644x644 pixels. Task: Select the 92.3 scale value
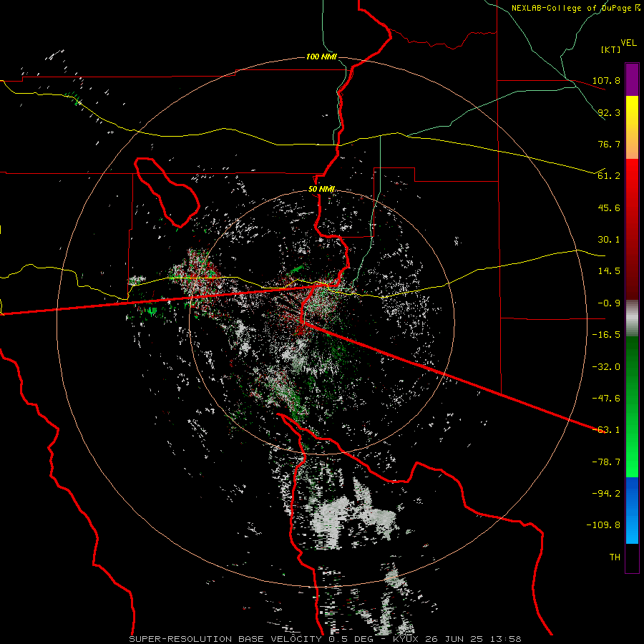click(609, 112)
